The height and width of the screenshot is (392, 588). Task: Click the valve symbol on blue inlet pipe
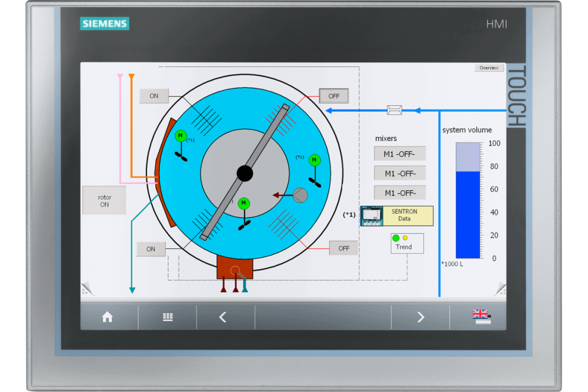pyautogui.click(x=395, y=110)
